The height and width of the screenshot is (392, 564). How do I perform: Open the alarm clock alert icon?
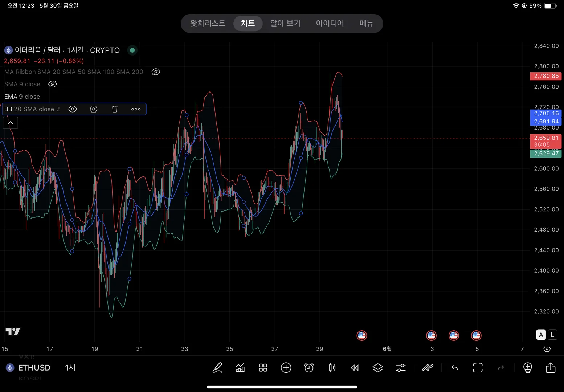click(x=309, y=368)
